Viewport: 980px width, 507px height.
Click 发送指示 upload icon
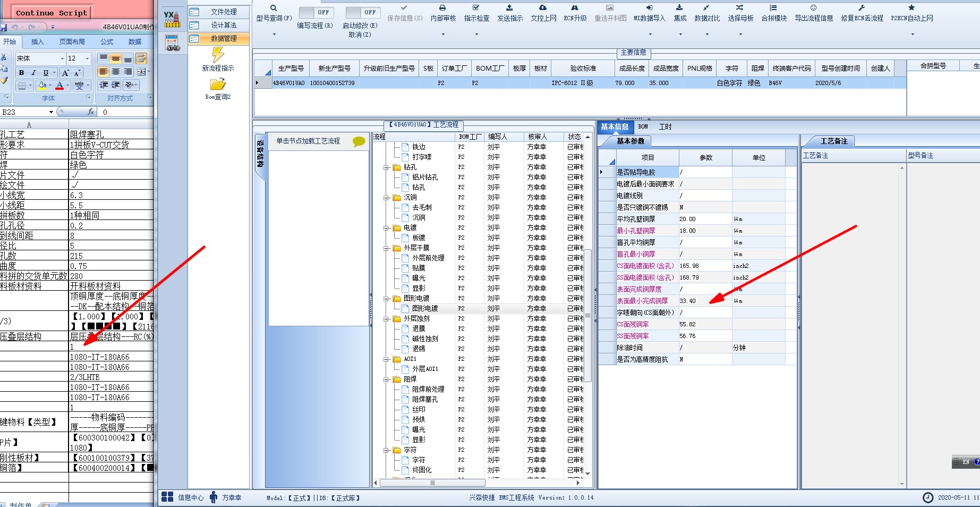tap(509, 8)
